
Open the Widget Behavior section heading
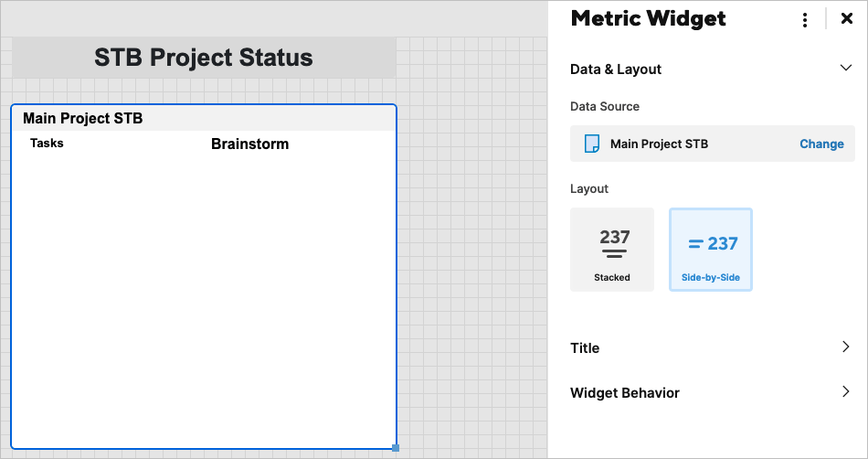pyautogui.click(x=625, y=393)
